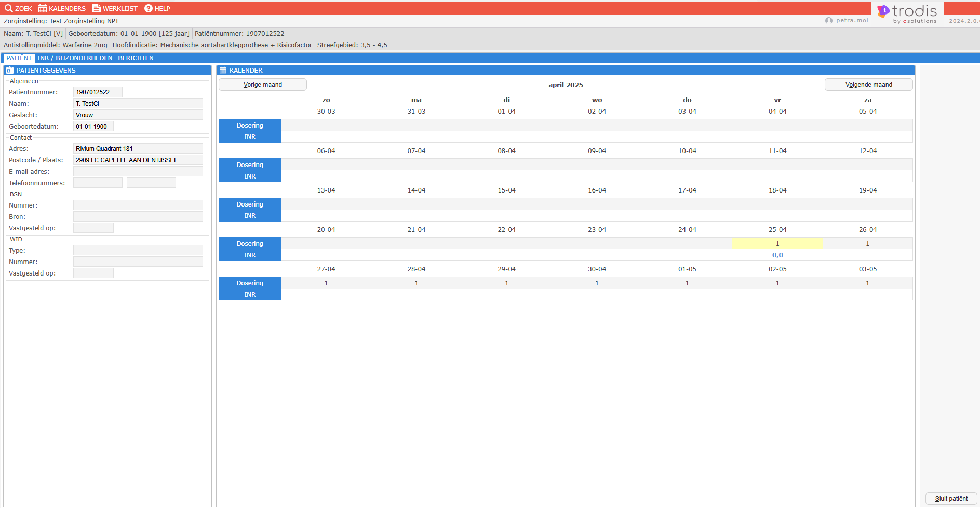
Task: Click the april 2025 month title
Action: click(566, 85)
